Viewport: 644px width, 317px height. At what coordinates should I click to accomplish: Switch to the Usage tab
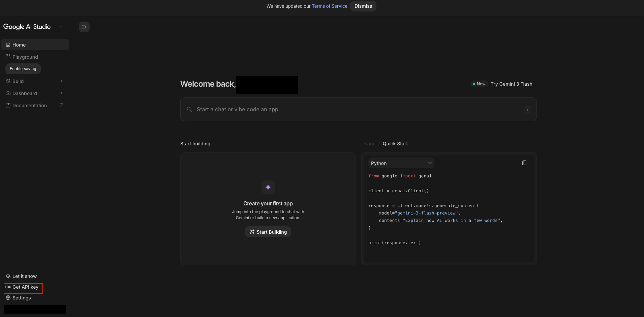[x=368, y=144]
